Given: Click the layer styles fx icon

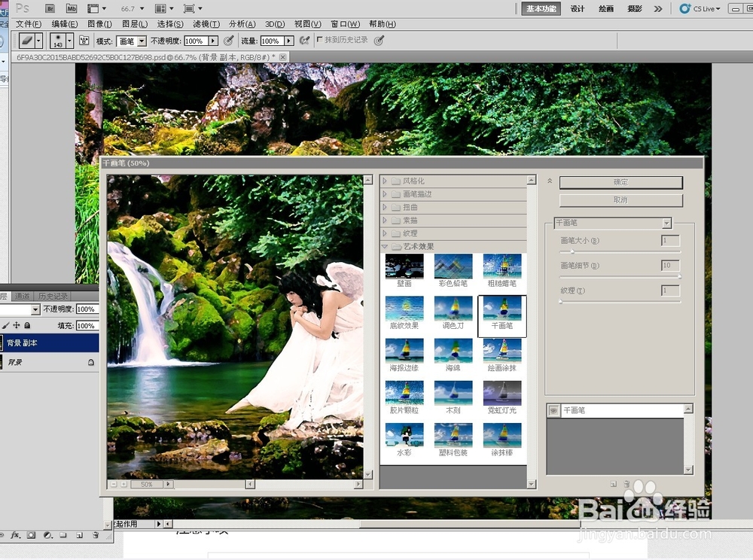Looking at the screenshot, I should 15,534.
